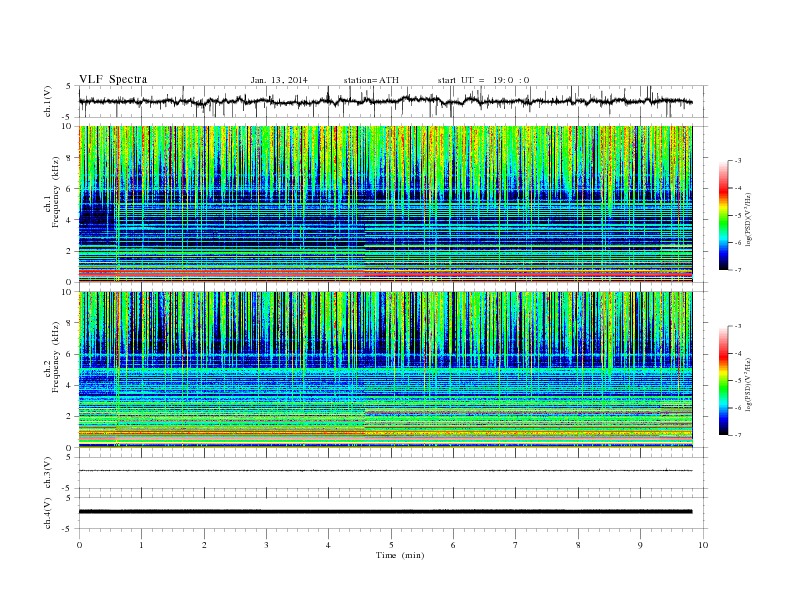Click the ch.1 colorbar 'log(PSD)(V²/Hz)' label

(x=749, y=218)
